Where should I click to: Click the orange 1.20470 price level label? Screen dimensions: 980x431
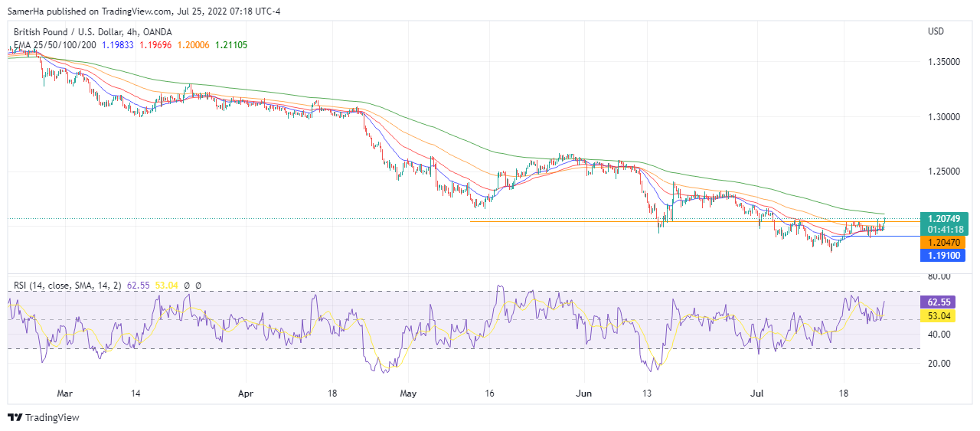(x=942, y=242)
